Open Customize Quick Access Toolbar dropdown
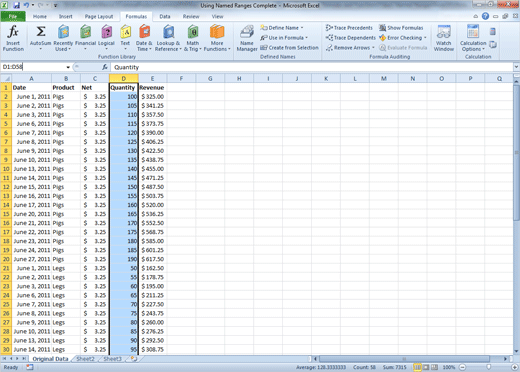520x372 pixels. [x=55, y=5]
